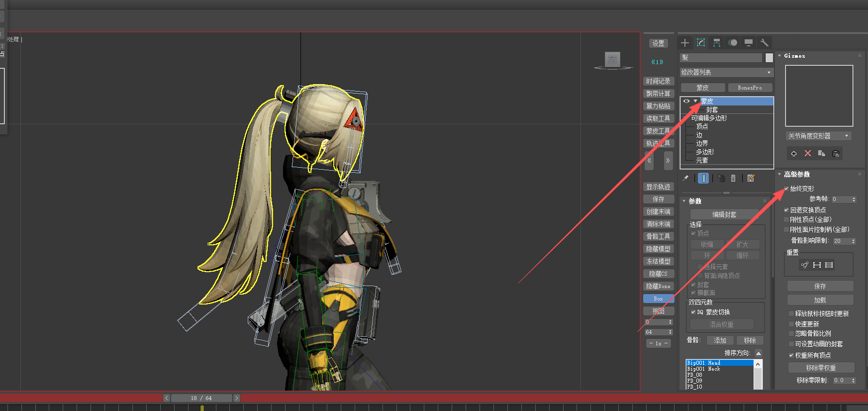Viewport: 868px width, 411px height.
Task: Open the Motion panel icon
Action: pyautogui.click(x=733, y=43)
